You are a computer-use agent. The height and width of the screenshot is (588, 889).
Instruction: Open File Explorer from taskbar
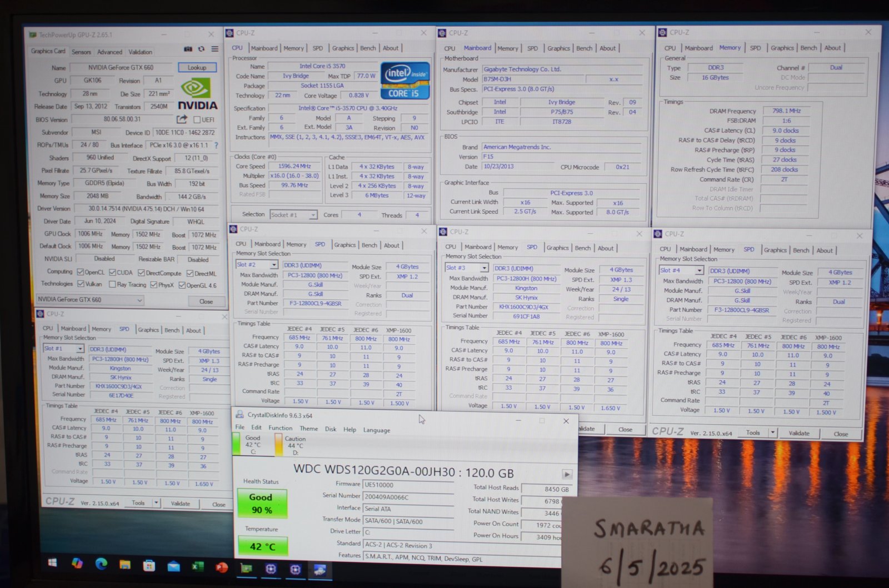coord(125,565)
